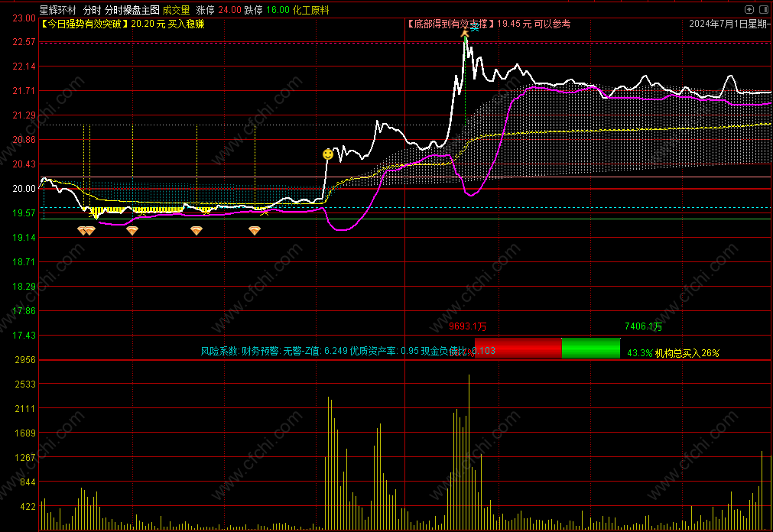Click the 43.3% 机构总买入26% text

point(673,353)
